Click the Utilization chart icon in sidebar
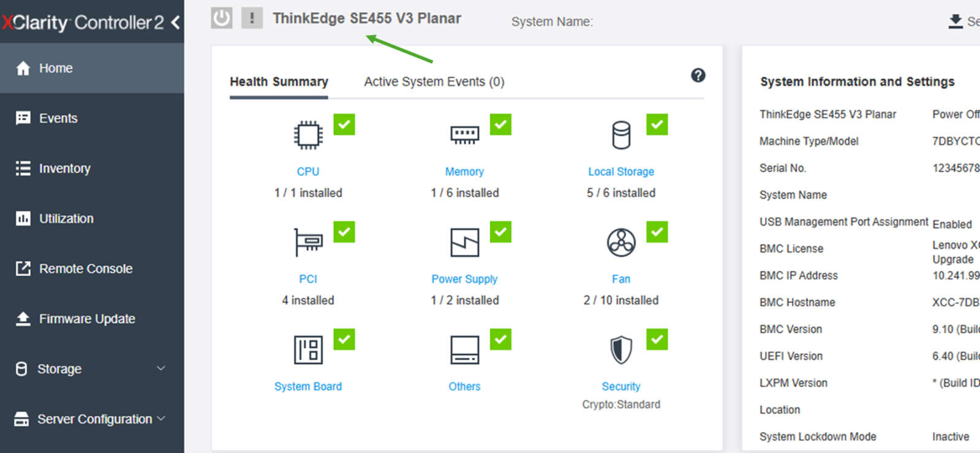Screen dimensions: 980x453 pos(23,219)
